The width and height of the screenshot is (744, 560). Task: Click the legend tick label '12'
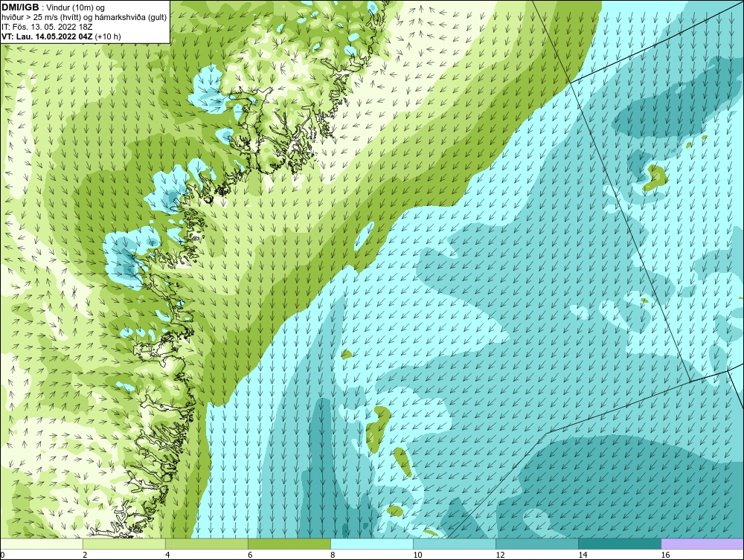500,555
